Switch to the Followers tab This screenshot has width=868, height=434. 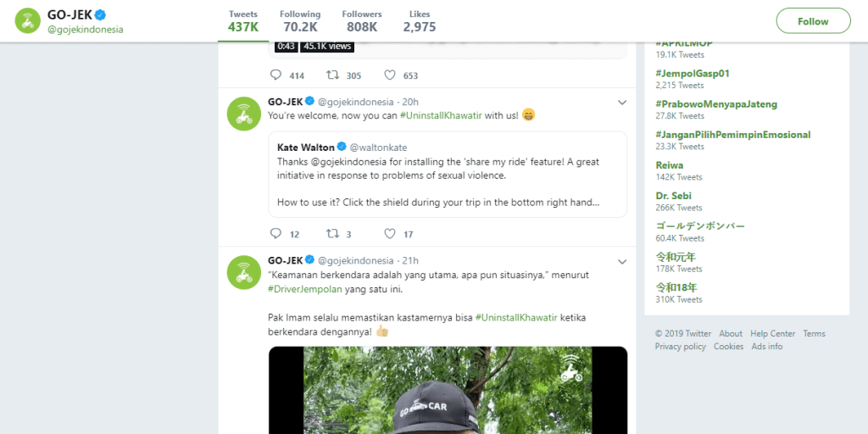pyautogui.click(x=362, y=21)
